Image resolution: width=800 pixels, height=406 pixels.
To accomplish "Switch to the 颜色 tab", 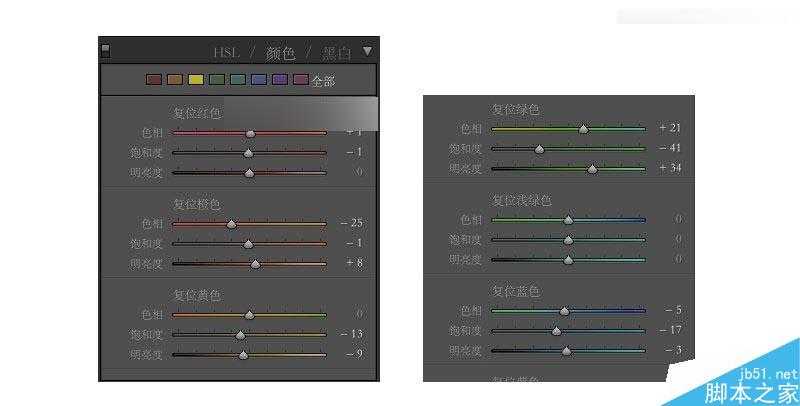I will point(281,51).
